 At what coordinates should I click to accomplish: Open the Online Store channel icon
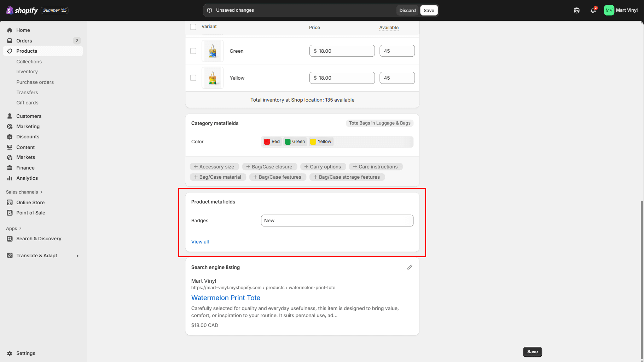coord(10,202)
